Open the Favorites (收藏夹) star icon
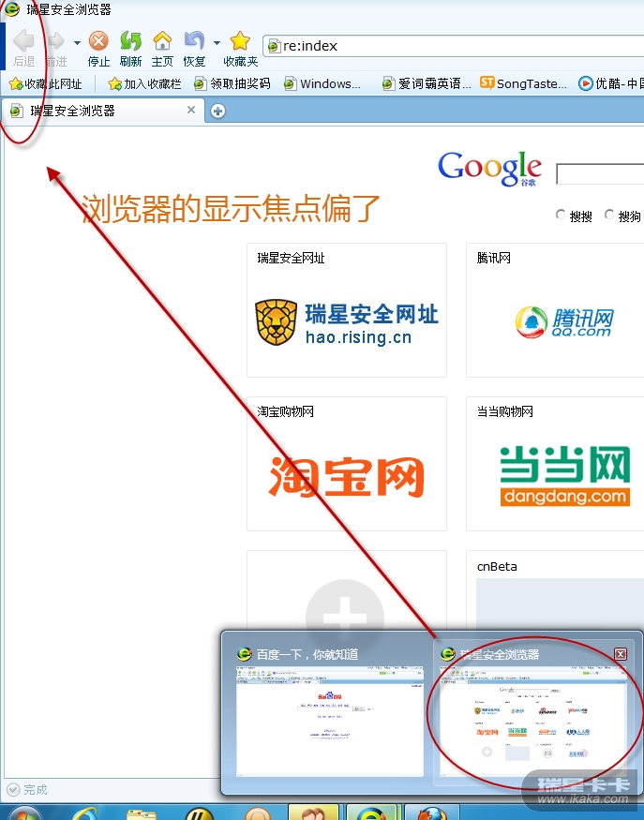Image resolution: width=644 pixels, height=820 pixels. (x=240, y=41)
